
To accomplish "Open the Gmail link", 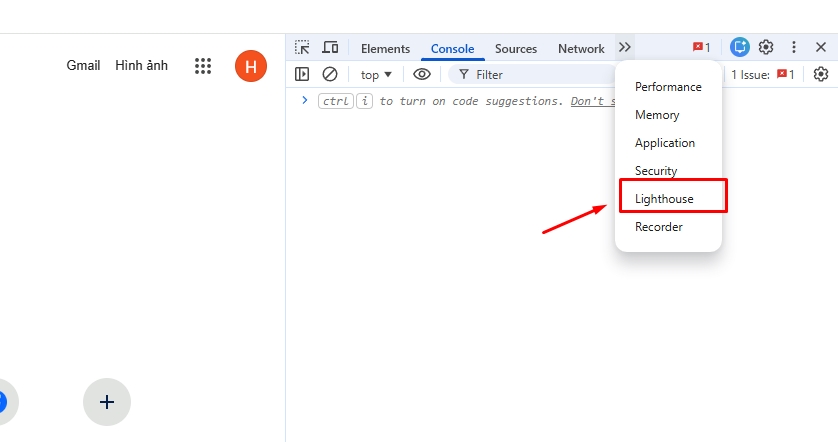I will 83,65.
